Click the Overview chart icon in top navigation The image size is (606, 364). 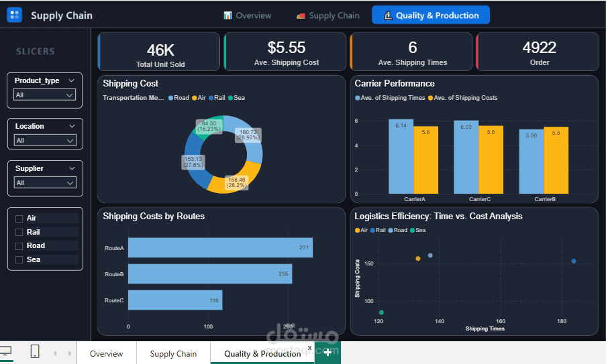click(228, 15)
